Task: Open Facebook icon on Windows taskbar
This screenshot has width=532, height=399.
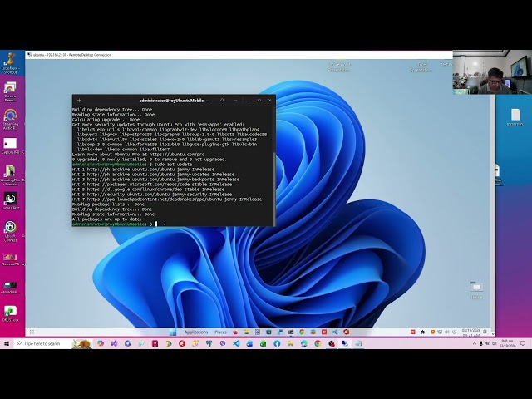Action: point(277,343)
